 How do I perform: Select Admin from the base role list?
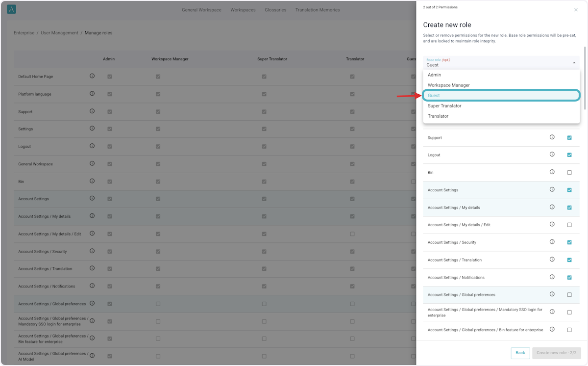tap(434, 75)
